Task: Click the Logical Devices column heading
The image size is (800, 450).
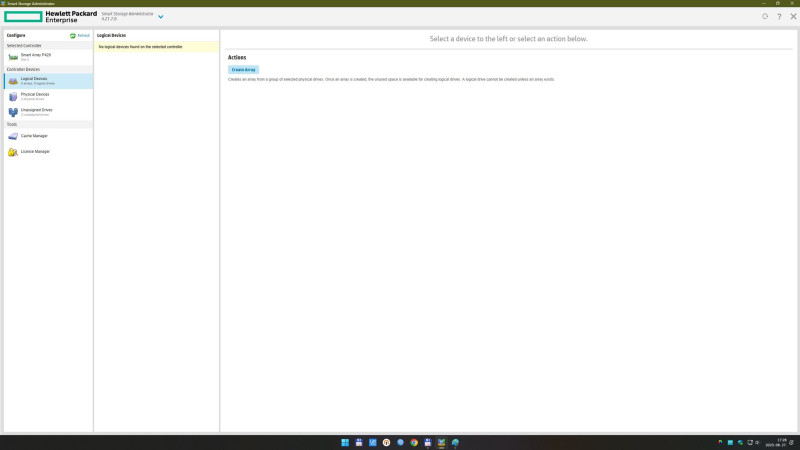Action: click(111, 36)
